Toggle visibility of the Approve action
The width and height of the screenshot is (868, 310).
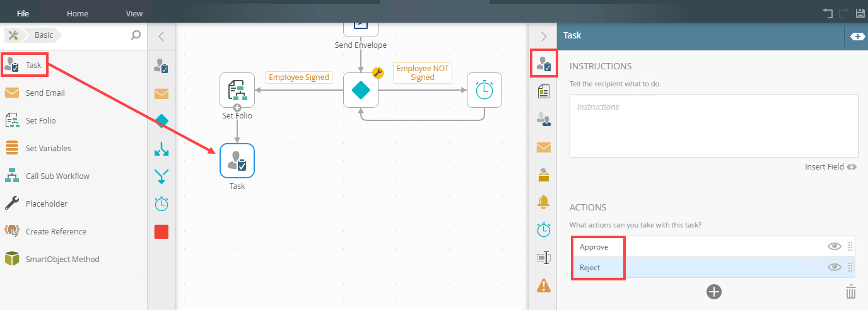coord(835,247)
